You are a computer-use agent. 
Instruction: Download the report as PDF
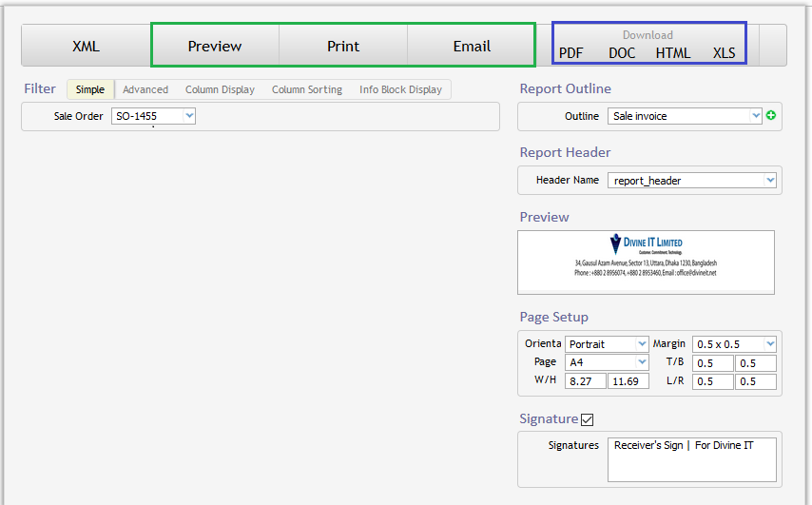[571, 53]
